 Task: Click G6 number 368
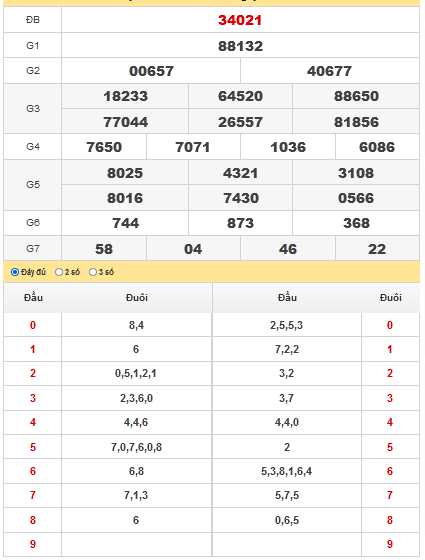[x=356, y=223]
